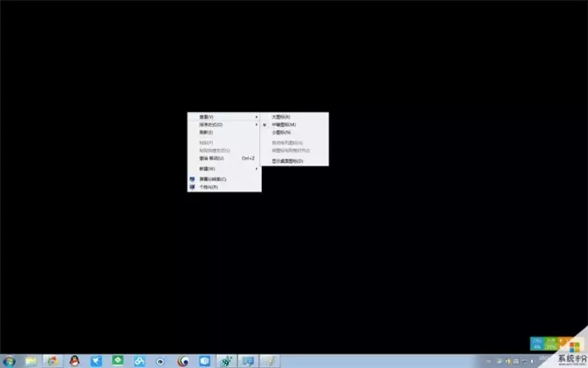Screen dimensions: 588x368
Task: Click the green square taskbar icon
Action: 118,361
